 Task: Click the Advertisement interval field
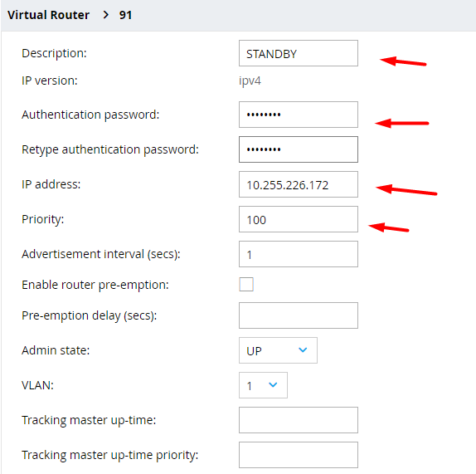[299, 254]
